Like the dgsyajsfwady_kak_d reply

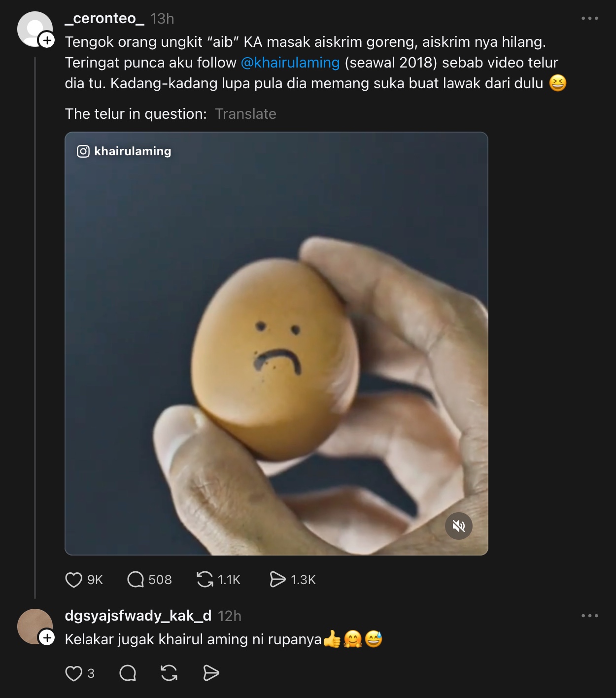coord(74,673)
